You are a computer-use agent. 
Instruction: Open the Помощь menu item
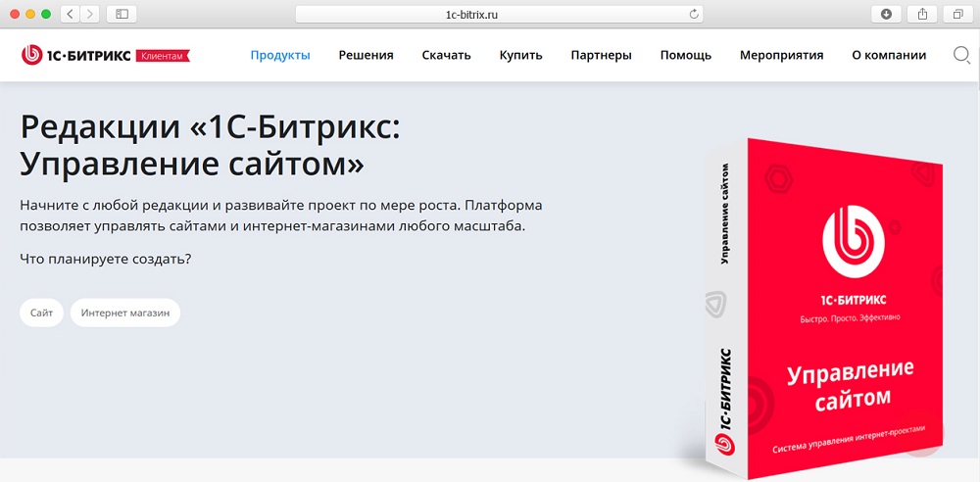[x=686, y=56]
